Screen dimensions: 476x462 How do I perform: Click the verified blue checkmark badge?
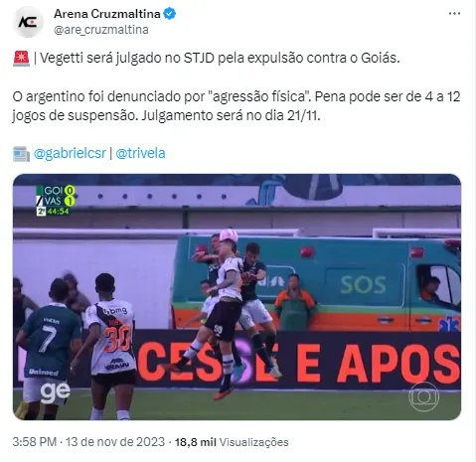[170, 14]
